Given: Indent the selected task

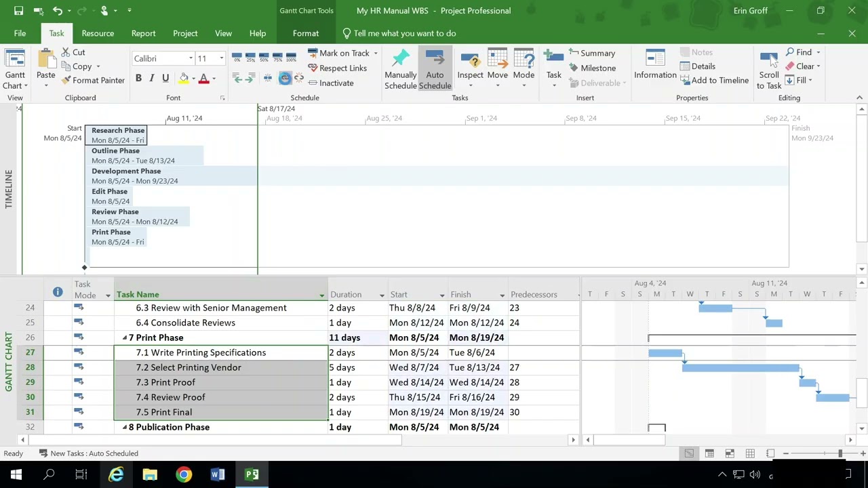Looking at the screenshot, I should (x=250, y=79).
